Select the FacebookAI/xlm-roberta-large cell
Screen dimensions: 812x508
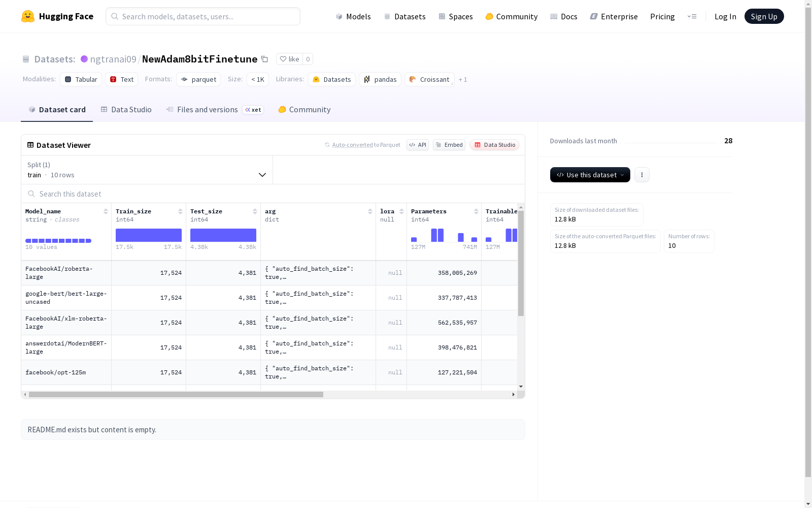66,323
